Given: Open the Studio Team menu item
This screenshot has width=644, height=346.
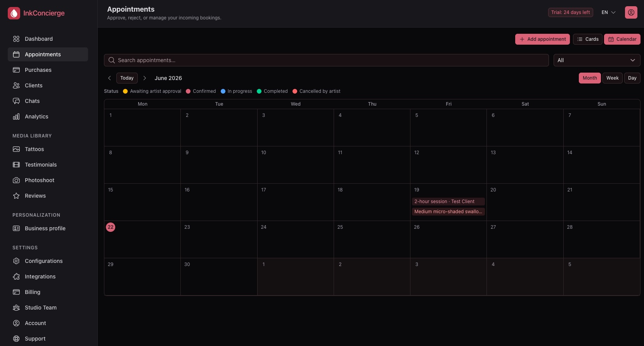Looking at the screenshot, I should 48,308.
